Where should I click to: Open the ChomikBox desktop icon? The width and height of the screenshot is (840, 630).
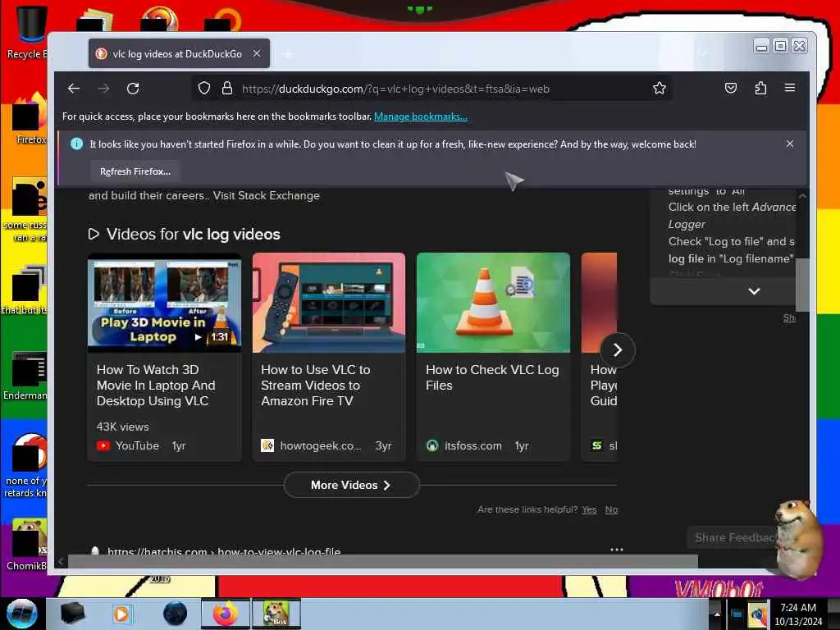click(27, 545)
